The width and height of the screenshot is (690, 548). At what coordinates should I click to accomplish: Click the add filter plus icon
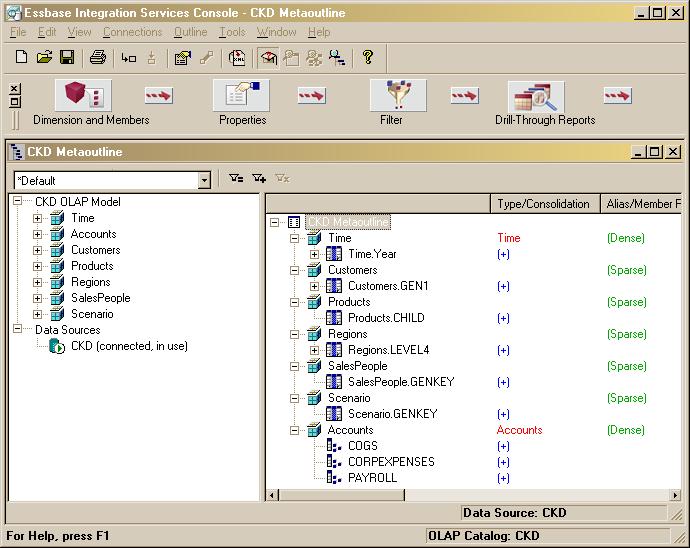tap(259, 178)
